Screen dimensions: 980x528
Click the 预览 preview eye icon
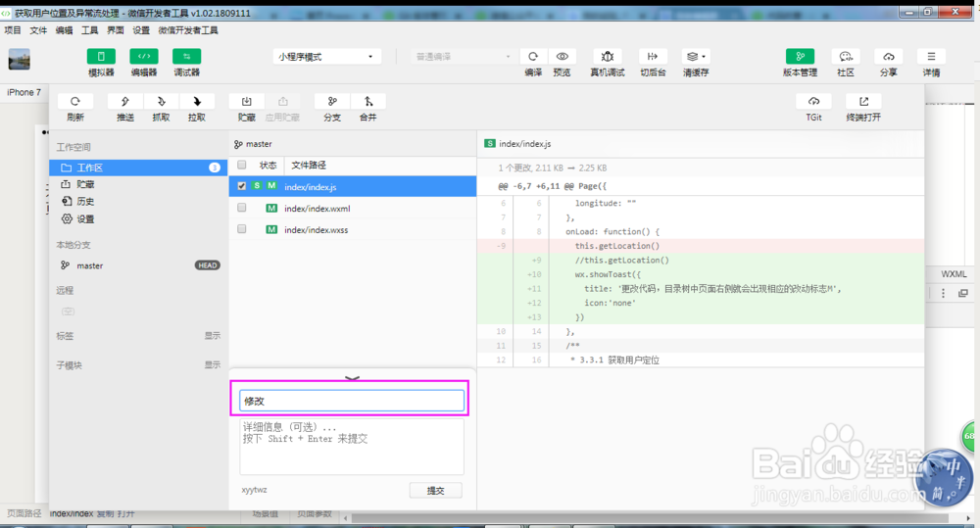click(x=562, y=56)
